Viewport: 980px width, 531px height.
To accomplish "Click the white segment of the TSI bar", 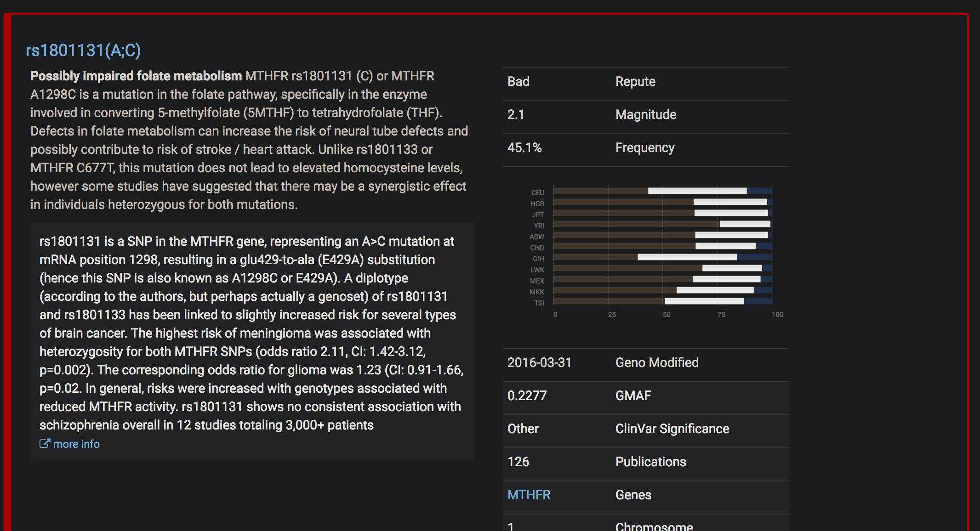I will tap(704, 301).
